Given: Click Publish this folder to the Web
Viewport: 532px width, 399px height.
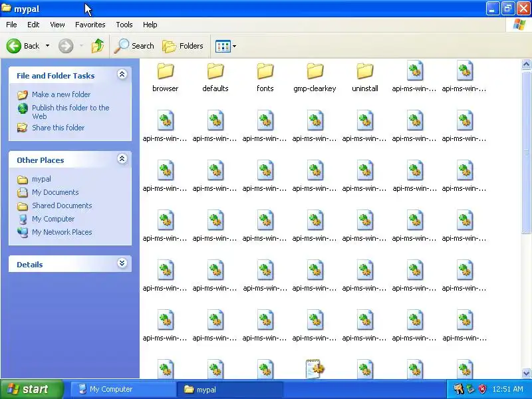Looking at the screenshot, I should point(70,112).
